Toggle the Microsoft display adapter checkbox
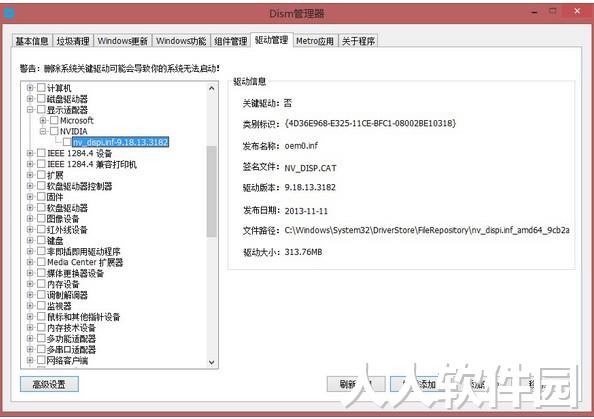Image resolution: width=594 pixels, height=419 pixels. (54, 120)
